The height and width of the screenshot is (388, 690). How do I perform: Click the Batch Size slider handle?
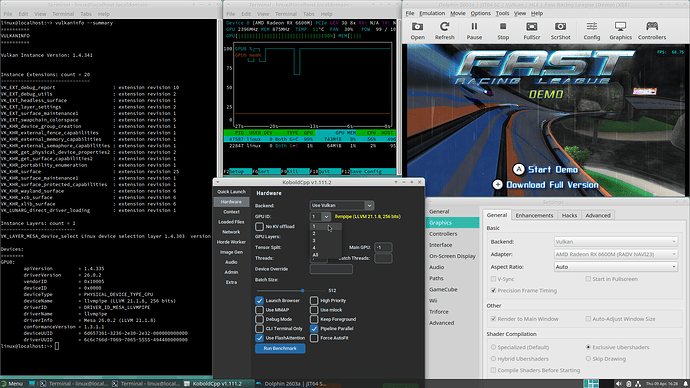(x=302, y=290)
